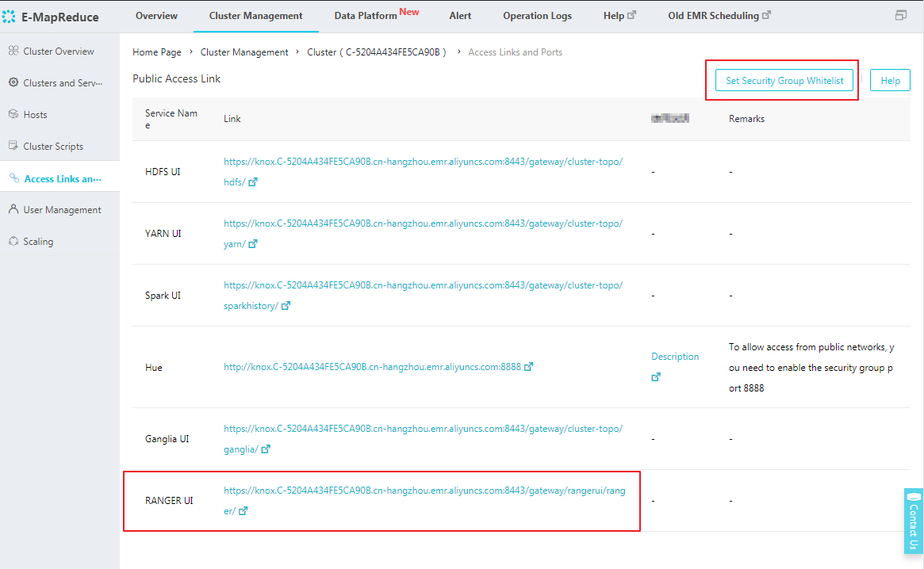Screen dimensions: 924x569
Task: Navigate to Cluster Management breadcrumb
Action: (244, 52)
